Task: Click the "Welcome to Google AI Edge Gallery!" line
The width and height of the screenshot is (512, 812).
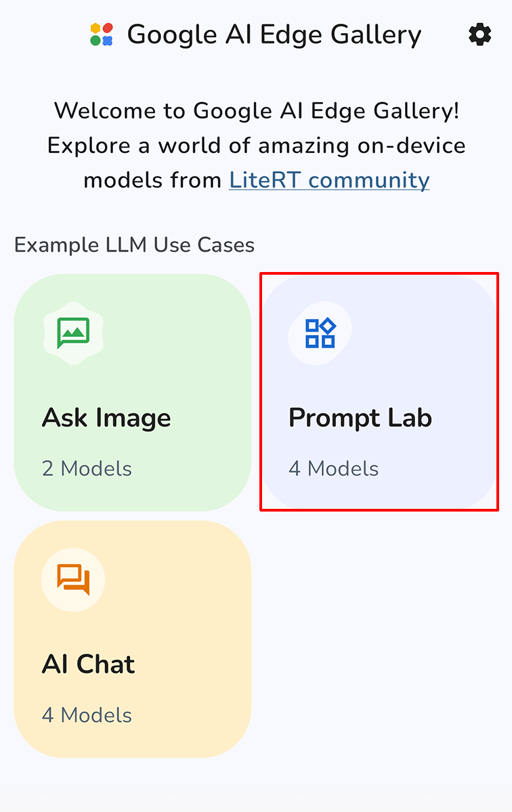Action: tap(257, 110)
